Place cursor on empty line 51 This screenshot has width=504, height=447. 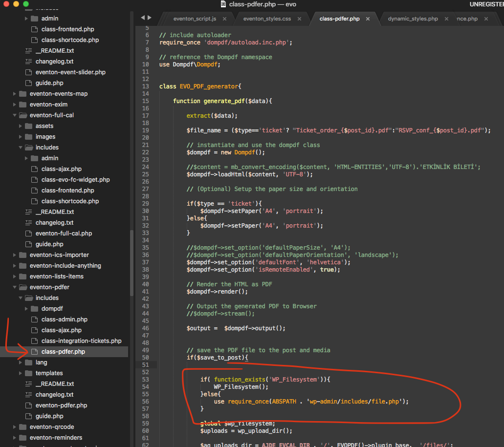point(293,365)
